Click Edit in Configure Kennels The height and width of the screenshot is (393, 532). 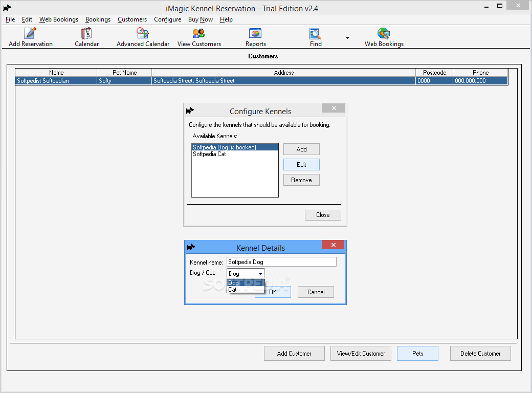coord(301,165)
